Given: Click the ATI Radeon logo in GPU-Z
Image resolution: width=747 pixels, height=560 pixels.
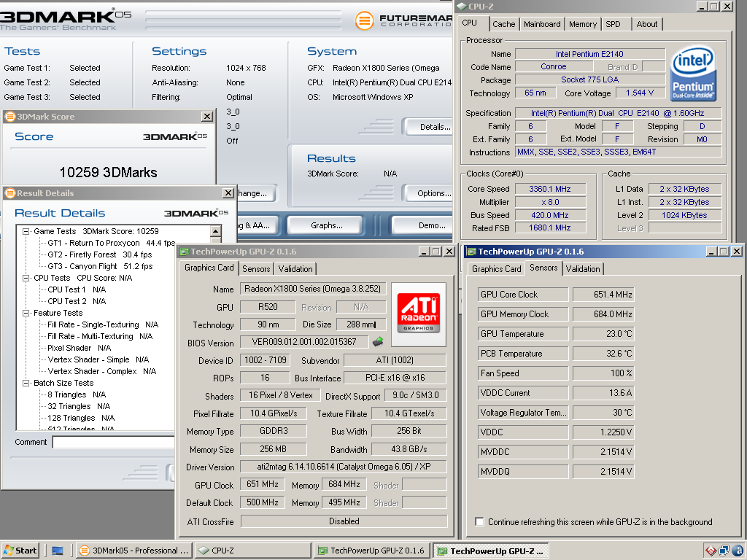Looking at the screenshot, I should click(x=418, y=314).
